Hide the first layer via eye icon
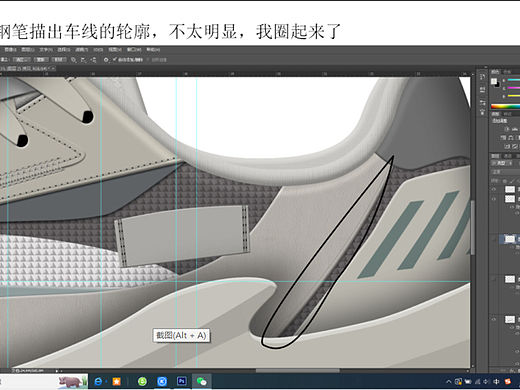 494,189
